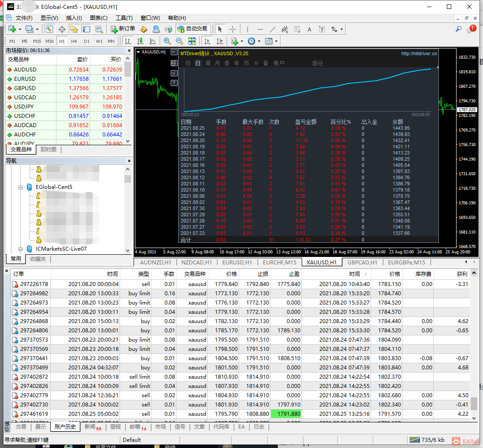483x448 pixels.
Task: Open the 插入(I) menu
Action: (x=74, y=18)
